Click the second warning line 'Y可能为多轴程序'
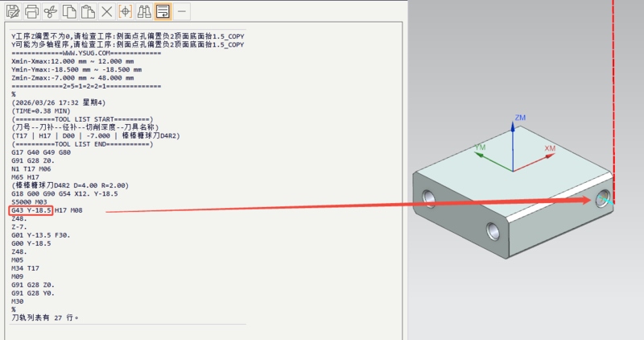Screen dimensions: 644x340 (128, 44)
